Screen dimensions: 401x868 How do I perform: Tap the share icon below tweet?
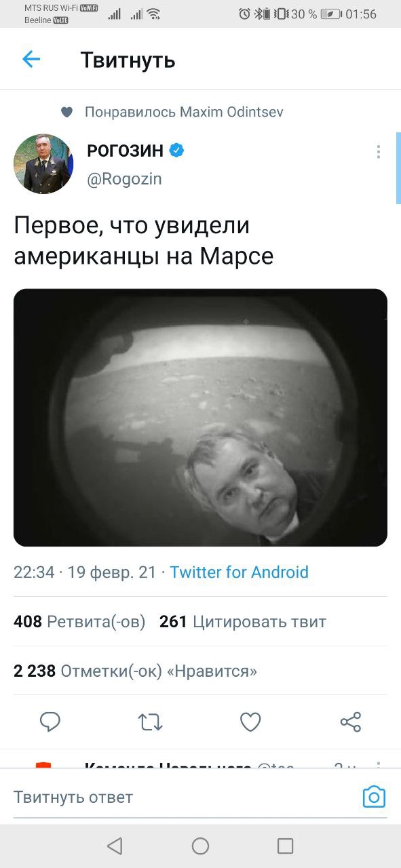pos(351,722)
